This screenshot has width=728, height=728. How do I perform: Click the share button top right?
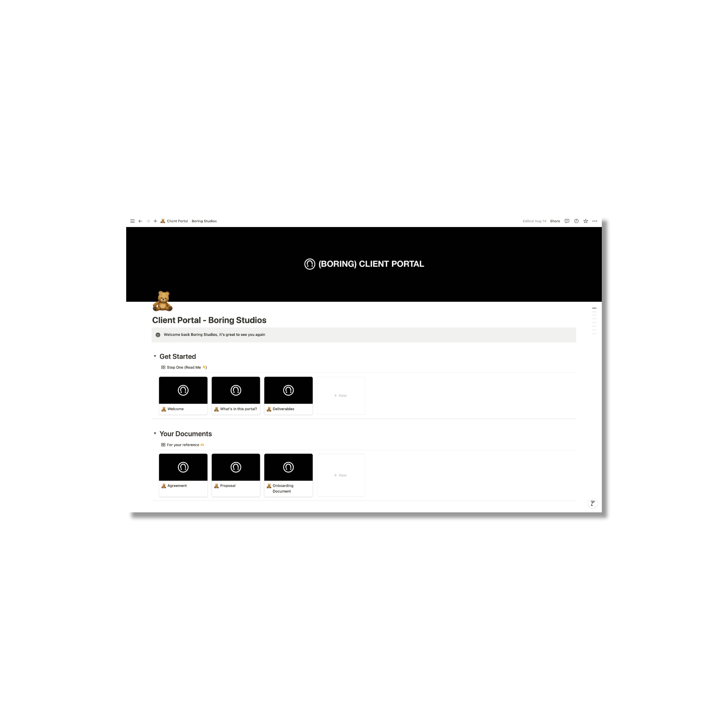pos(555,221)
